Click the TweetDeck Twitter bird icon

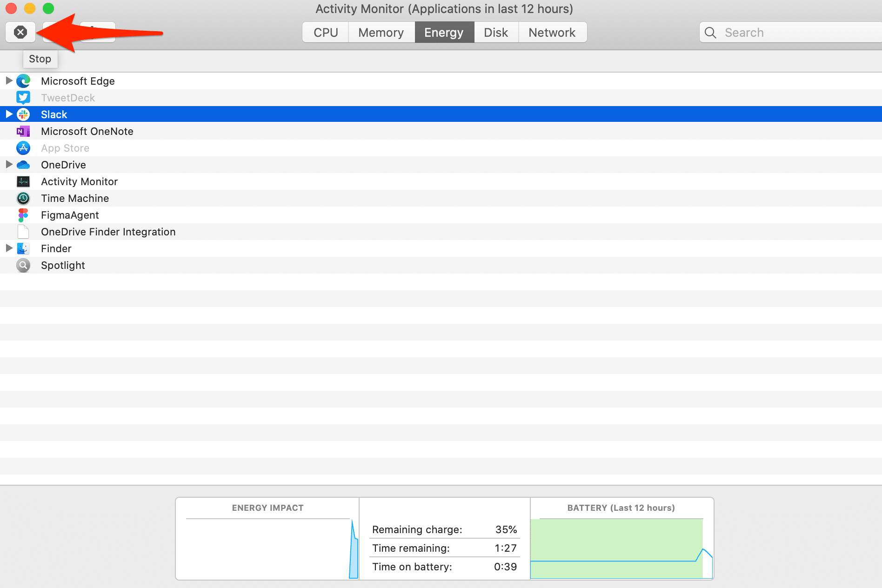point(23,98)
